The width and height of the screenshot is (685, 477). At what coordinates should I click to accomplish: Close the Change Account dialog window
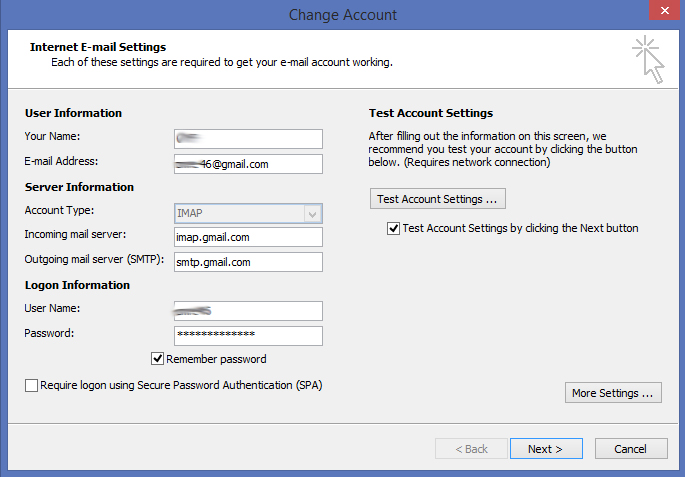[x=659, y=11]
